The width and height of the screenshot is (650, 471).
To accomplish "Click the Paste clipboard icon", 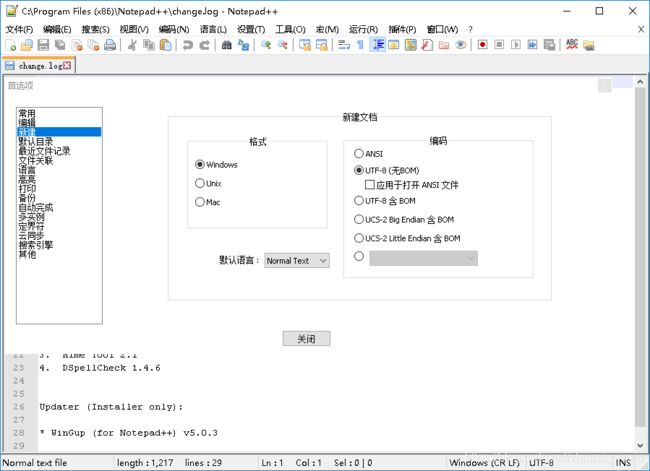I will point(165,45).
